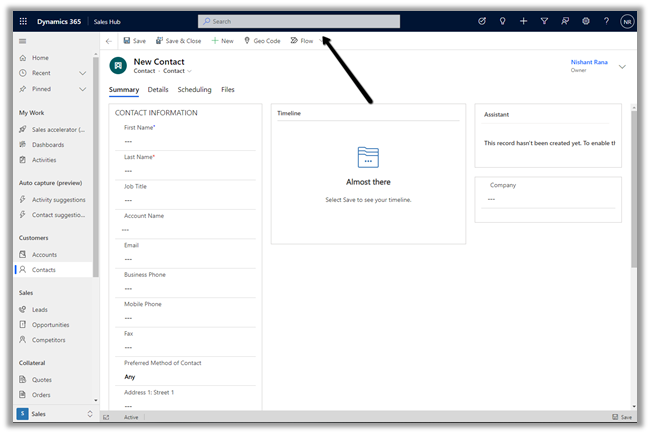Expand the header chevron next to Owner
The height and width of the screenshot is (434, 650).
(622, 66)
